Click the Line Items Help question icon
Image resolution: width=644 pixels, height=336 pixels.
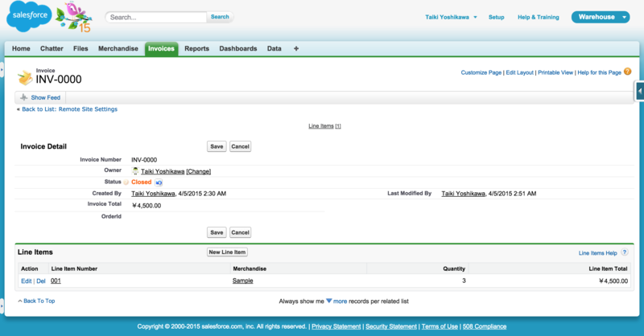[625, 252]
